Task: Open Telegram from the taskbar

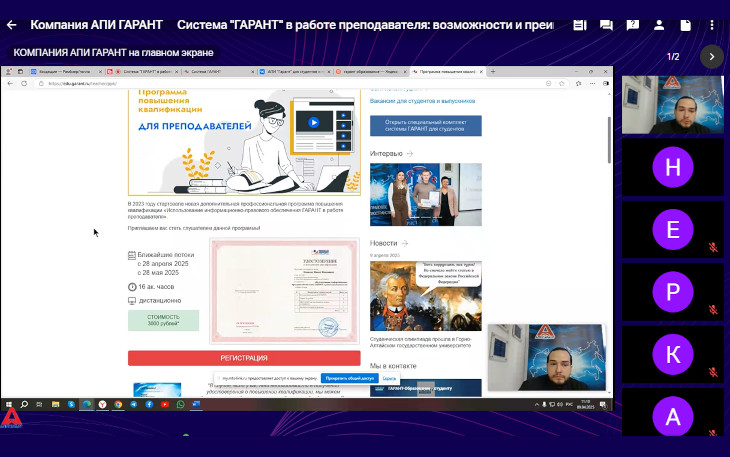Action: coord(134,404)
